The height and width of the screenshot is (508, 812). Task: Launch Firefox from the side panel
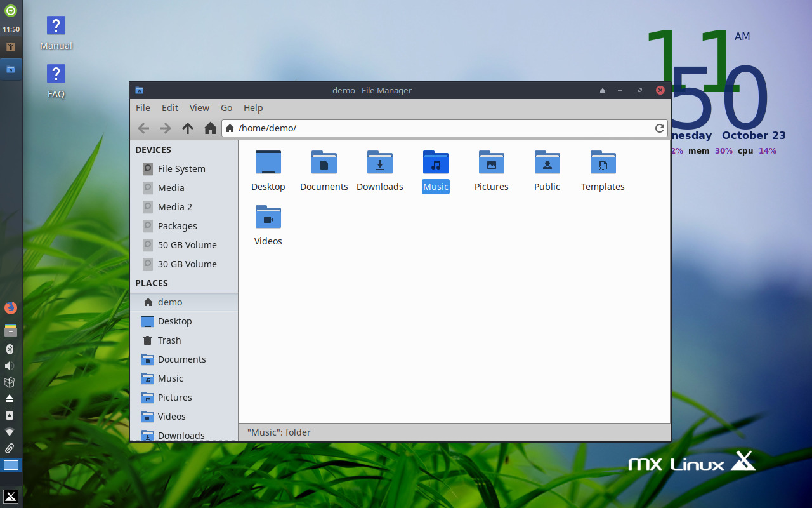pyautogui.click(x=11, y=308)
